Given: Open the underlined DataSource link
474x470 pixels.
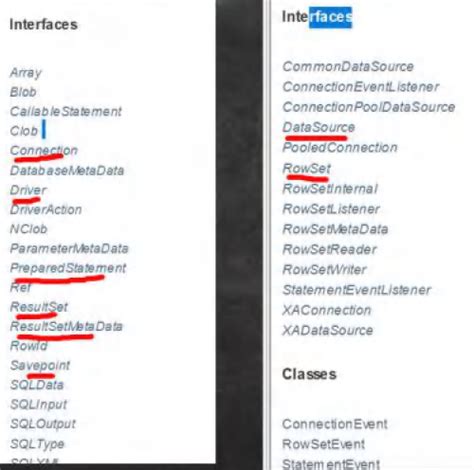Looking at the screenshot, I should [319, 127].
